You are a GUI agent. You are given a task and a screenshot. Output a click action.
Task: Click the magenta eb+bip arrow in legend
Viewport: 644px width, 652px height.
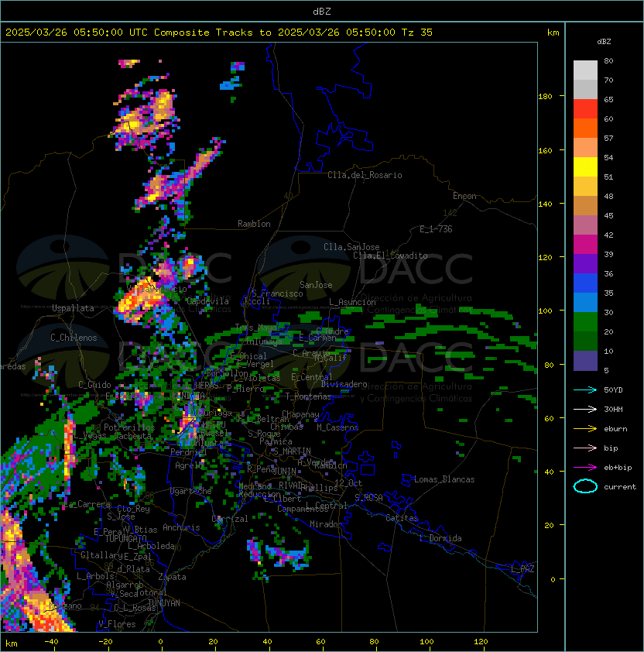[585, 468]
